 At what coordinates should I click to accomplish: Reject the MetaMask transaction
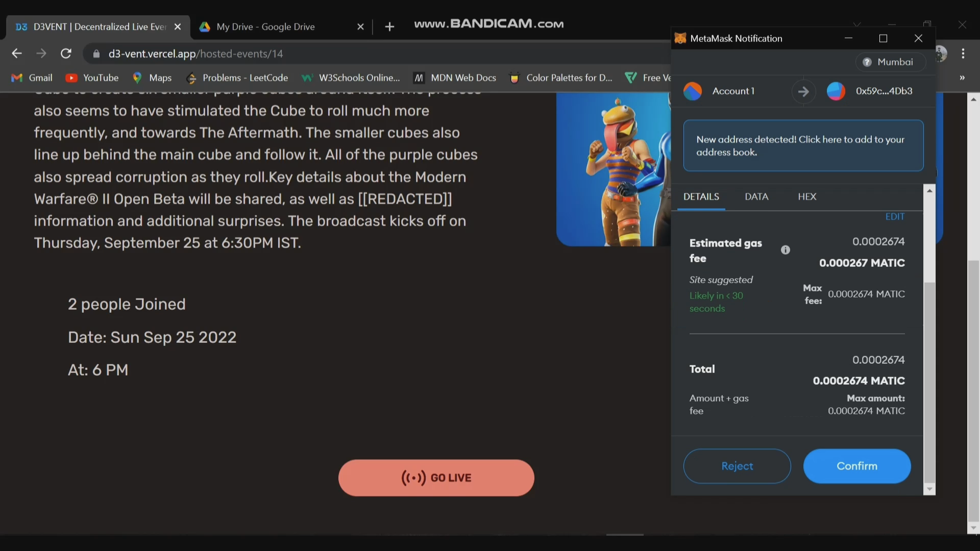737,466
